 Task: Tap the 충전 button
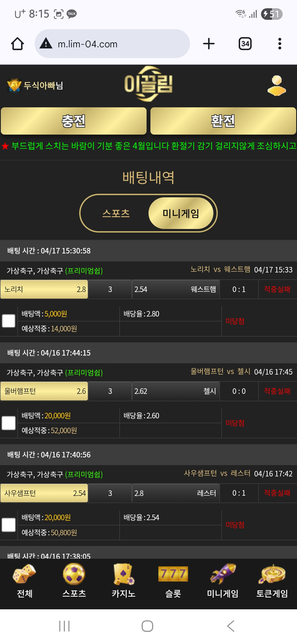click(x=74, y=121)
